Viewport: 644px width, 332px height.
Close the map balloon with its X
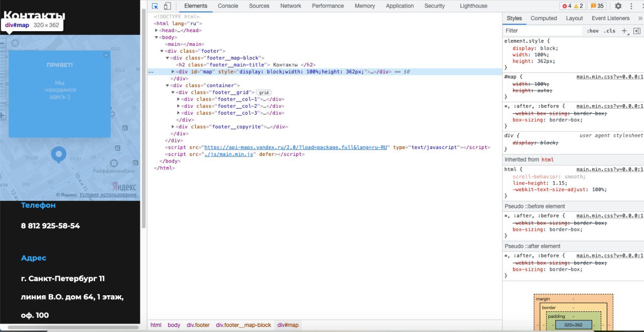pos(106,55)
